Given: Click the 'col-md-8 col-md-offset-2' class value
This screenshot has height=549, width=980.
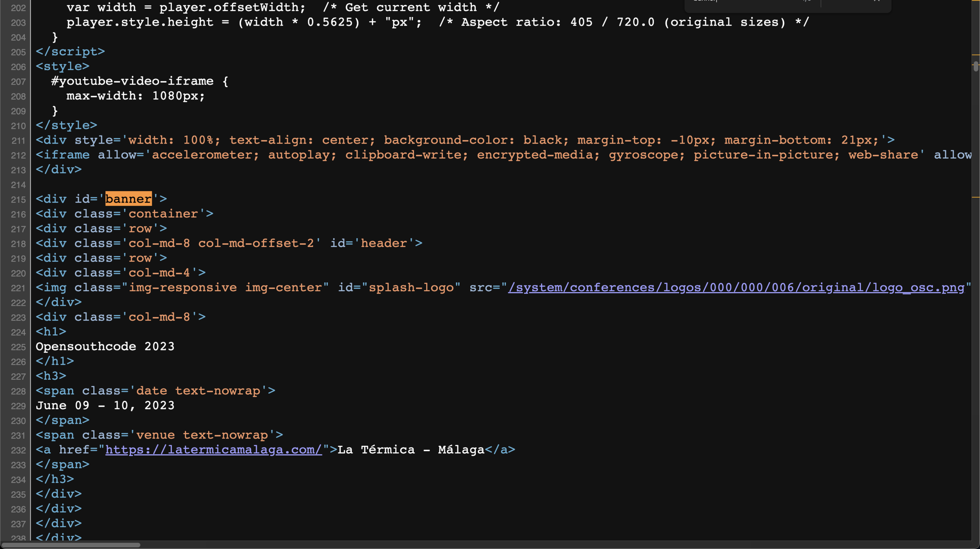Looking at the screenshot, I should click(x=221, y=243).
